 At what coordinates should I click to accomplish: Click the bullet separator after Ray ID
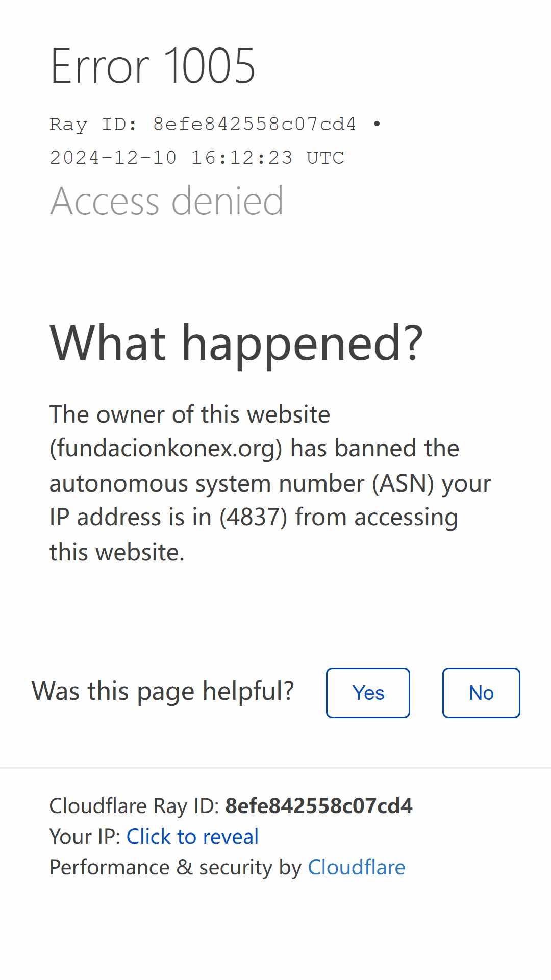tap(377, 124)
